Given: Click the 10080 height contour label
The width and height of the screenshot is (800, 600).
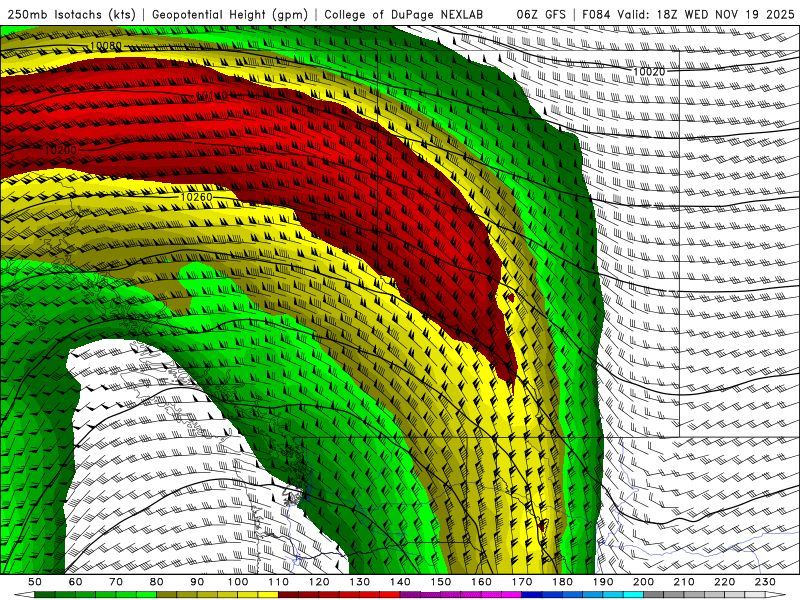Looking at the screenshot, I should click(106, 46).
